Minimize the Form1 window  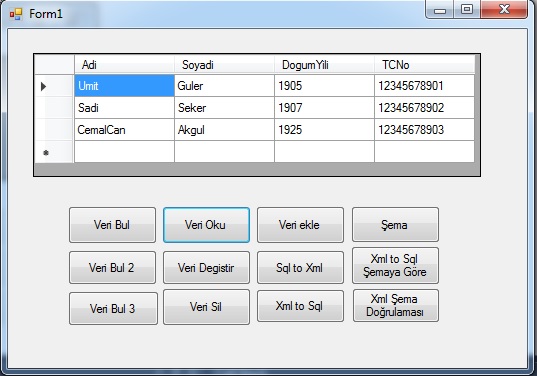pos(440,9)
